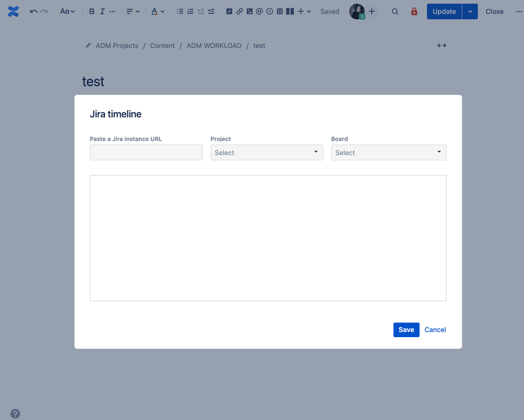Insert an emoji

click(270, 12)
